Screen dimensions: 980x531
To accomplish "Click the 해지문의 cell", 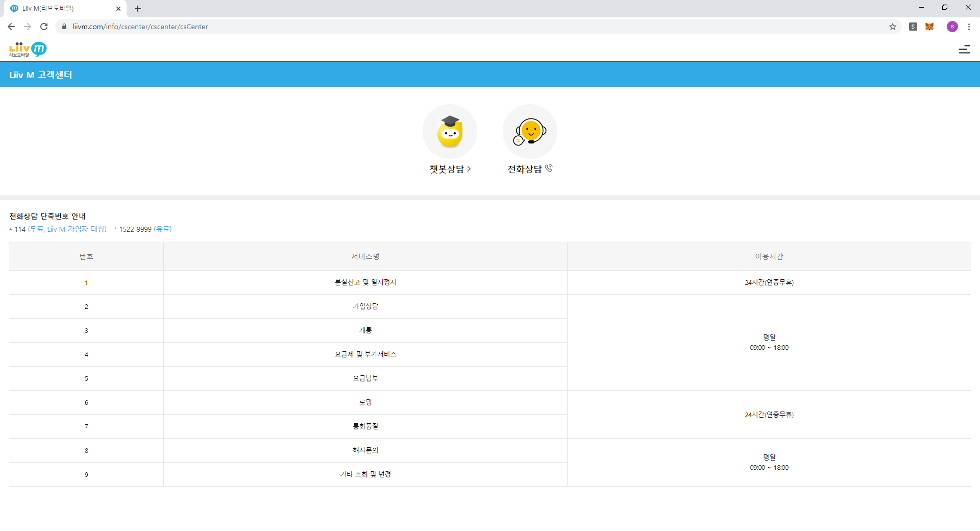I will 365,450.
